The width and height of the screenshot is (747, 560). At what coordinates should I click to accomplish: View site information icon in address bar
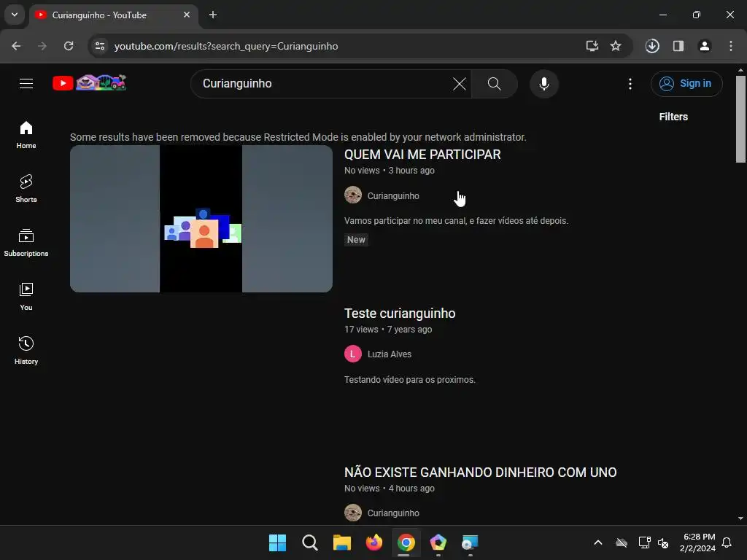click(100, 46)
